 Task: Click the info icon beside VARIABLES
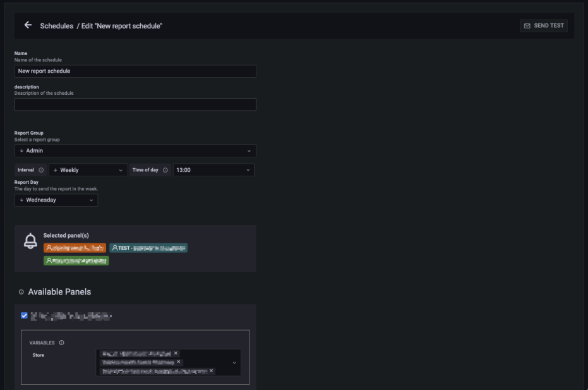62,343
